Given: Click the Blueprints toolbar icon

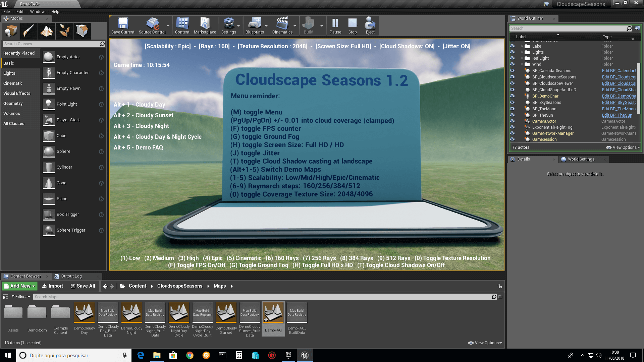Looking at the screenshot, I should pos(255,24).
